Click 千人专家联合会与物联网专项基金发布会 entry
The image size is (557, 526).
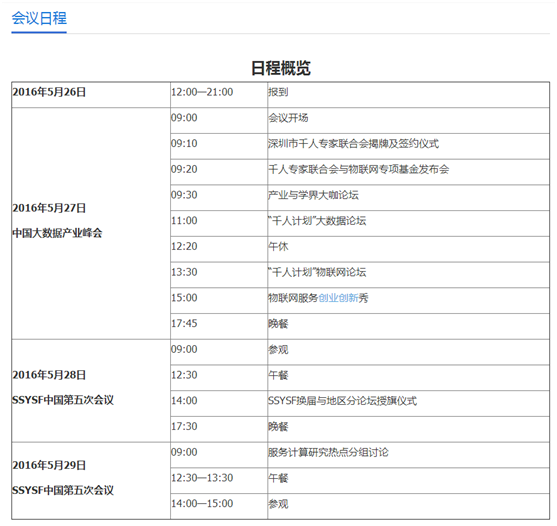click(x=358, y=169)
